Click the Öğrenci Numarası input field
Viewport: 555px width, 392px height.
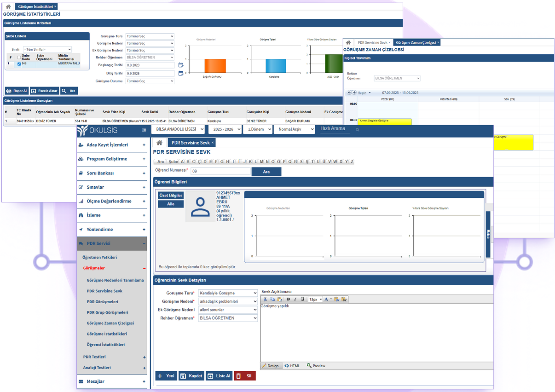pyautogui.click(x=220, y=171)
